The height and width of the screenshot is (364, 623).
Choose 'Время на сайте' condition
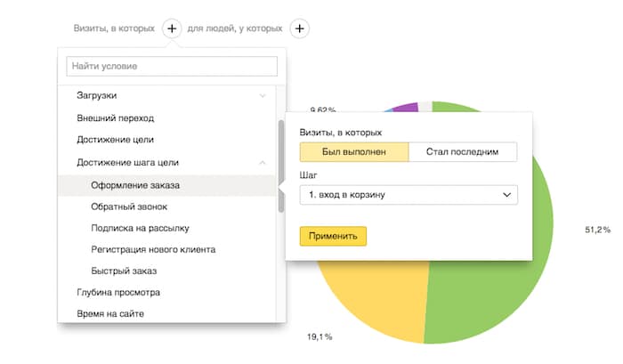click(110, 313)
